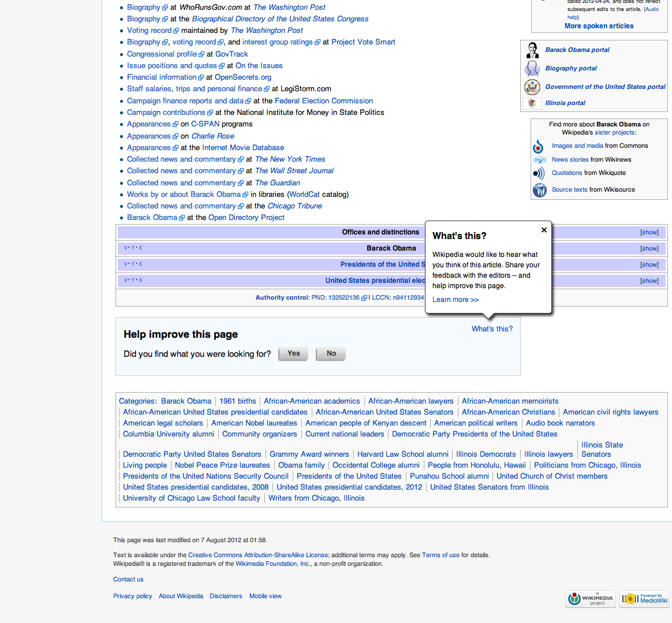Open the Living people category
This screenshot has height=623, width=672.
tap(144, 465)
